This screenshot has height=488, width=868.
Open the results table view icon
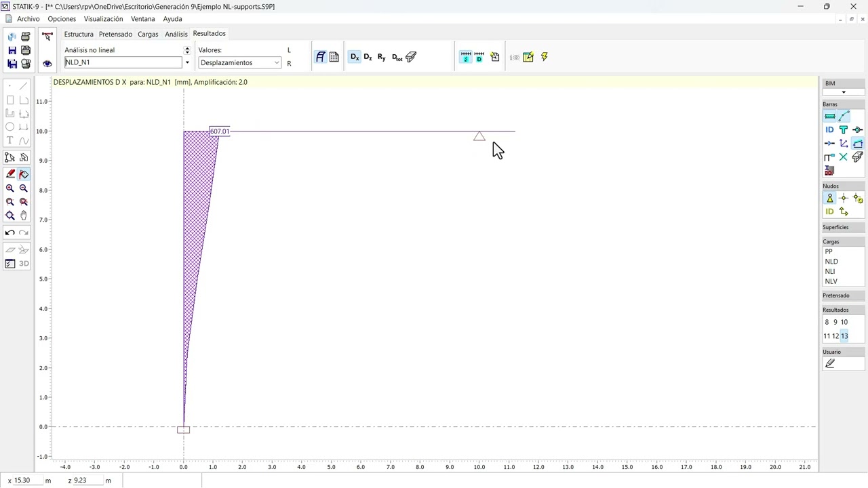334,58
